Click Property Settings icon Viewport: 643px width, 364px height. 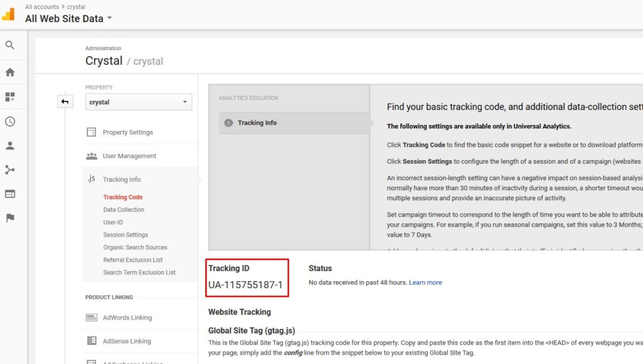pos(92,132)
